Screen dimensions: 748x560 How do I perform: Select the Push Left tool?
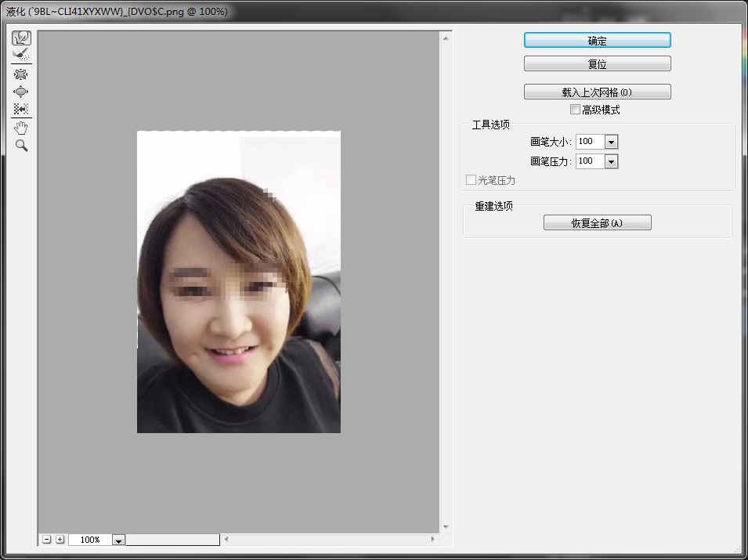pos(21,109)
